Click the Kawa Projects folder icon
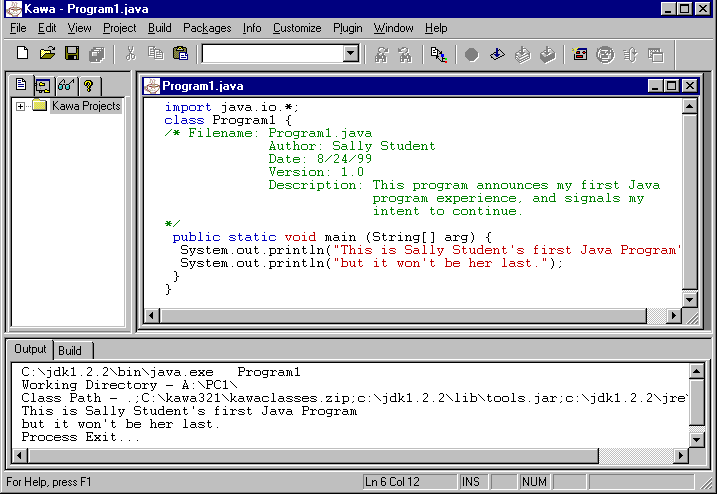Screen dimensions: 717x494 coord(40,106)
